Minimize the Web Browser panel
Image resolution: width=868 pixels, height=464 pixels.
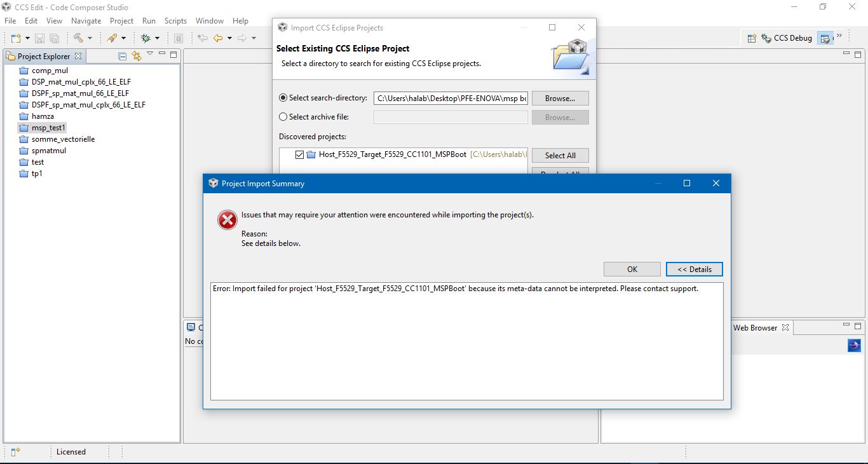tap(846, 325)
